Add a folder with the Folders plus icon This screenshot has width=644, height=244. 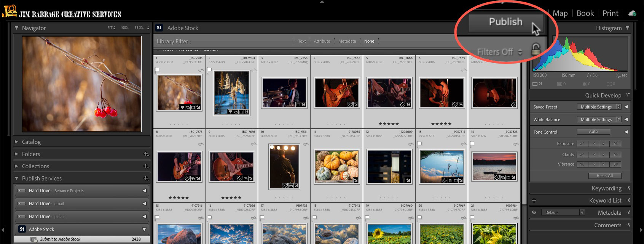(146, 154)
